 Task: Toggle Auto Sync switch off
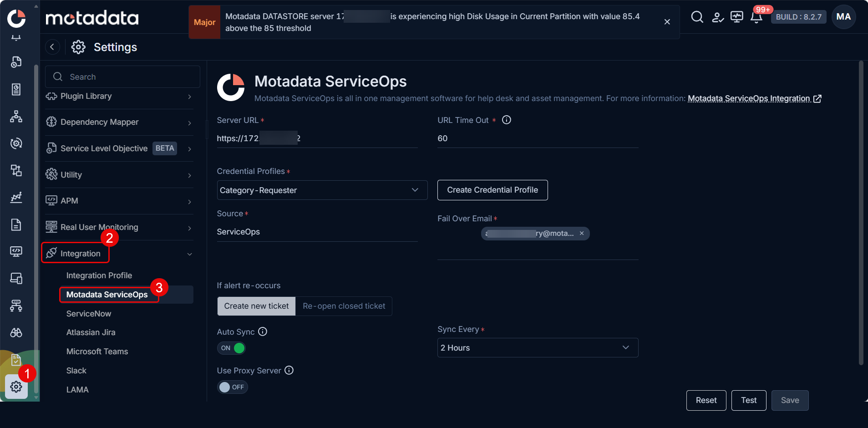click(232, 348)
